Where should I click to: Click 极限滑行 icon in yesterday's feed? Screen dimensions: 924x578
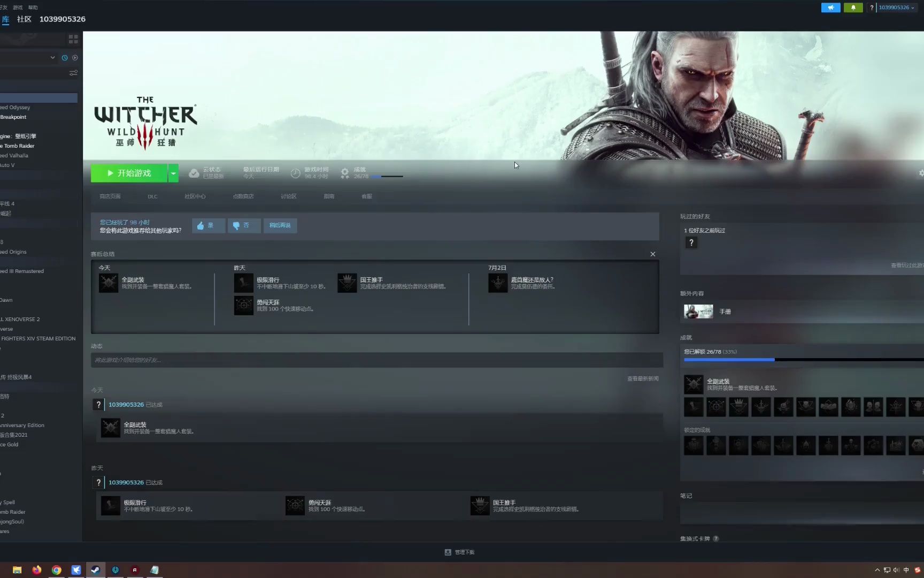111,506
